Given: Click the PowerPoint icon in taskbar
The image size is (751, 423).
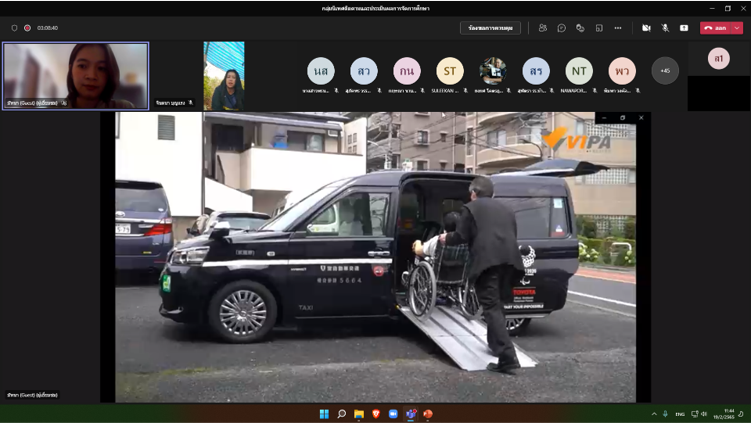Looking at the screenshot, I should [428, 414].
